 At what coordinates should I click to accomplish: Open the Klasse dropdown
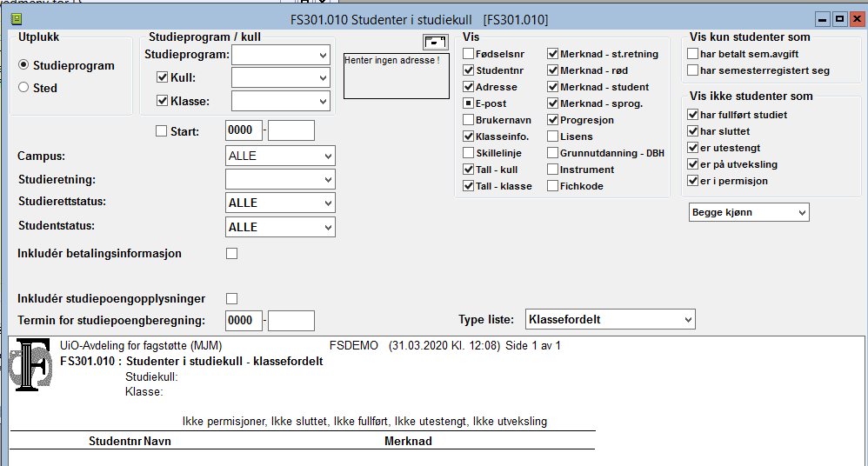[x=281, y=101]
